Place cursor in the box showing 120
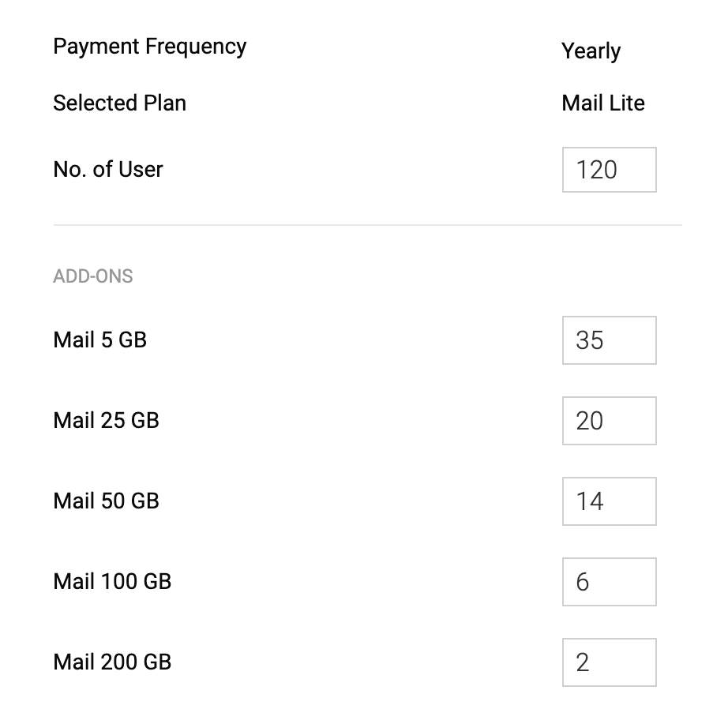This screenshot has height=709, width=728. coord(609,170)
